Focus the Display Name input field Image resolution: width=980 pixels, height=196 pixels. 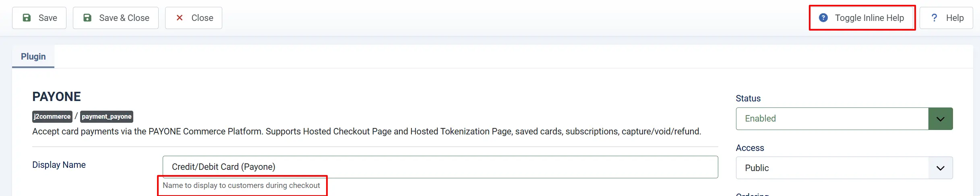(440, 167)
